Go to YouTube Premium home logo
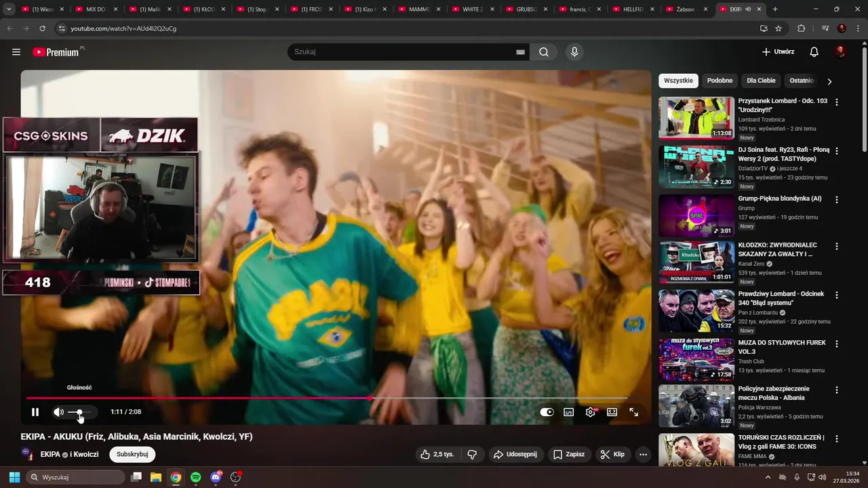The height and width of the screenshot is (488, 868). [56, 52]
